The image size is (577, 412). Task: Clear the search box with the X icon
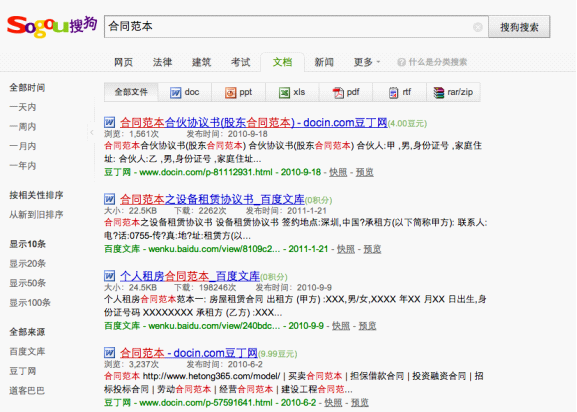pyautogui.click(x=478, y=27)
